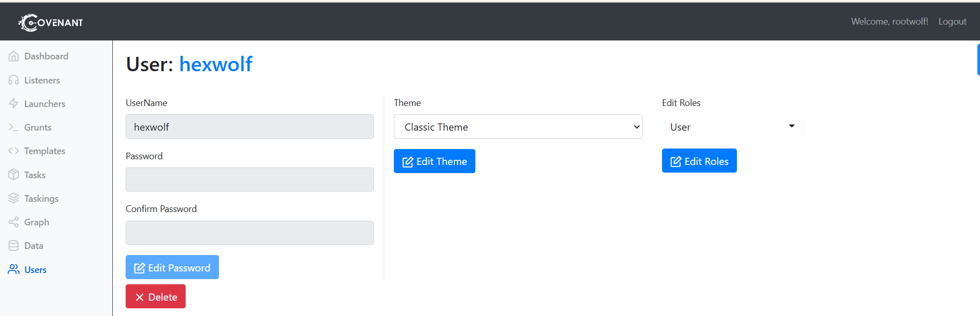Open the Users menu item
The height and width of the screenshot is (316, 980).
(35, 270)
